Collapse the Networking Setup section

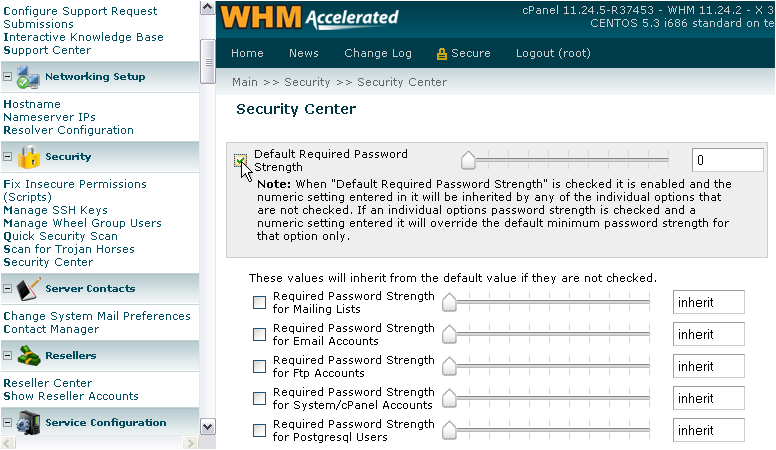click(x=7, y=77)
